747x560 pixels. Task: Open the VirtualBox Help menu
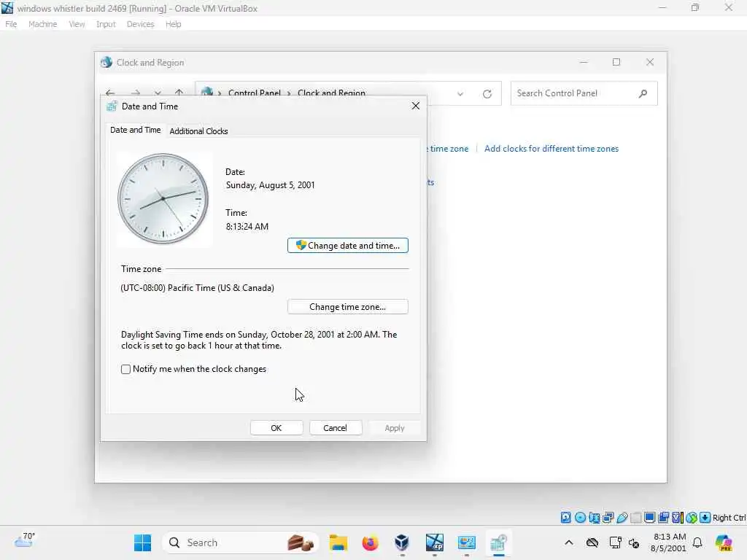tap(174, 24)
